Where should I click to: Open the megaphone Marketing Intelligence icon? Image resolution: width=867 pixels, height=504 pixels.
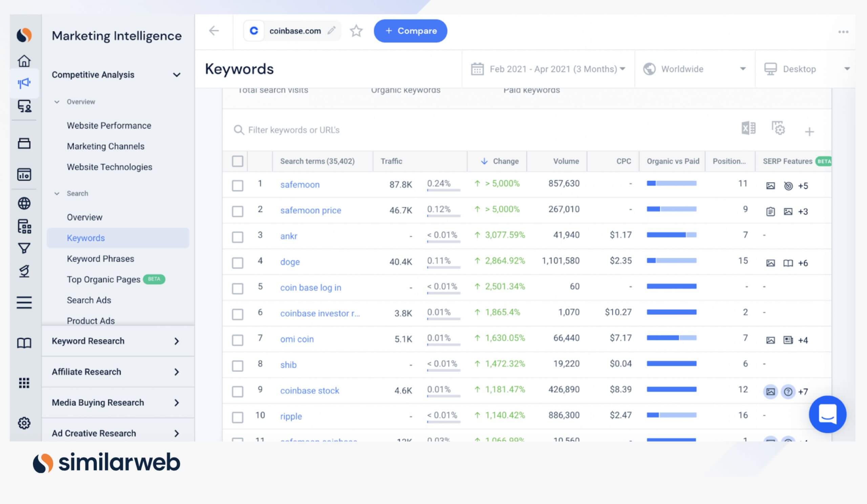pyautogui.click(x=24, y=83)
